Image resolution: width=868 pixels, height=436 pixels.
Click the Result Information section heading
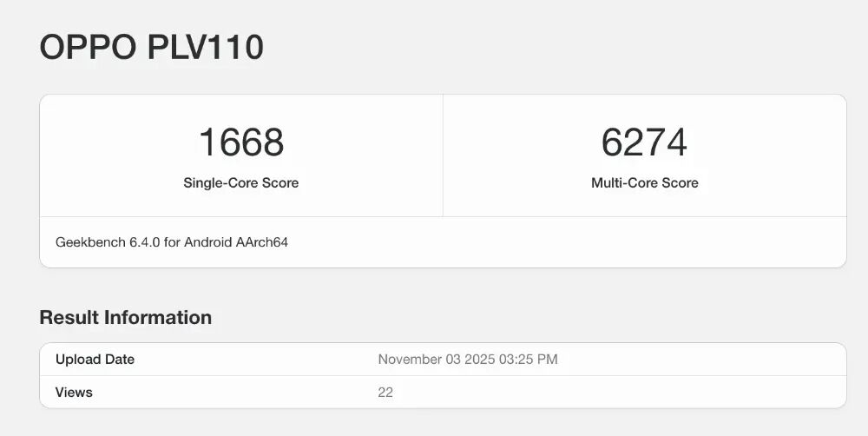point(125,317)
